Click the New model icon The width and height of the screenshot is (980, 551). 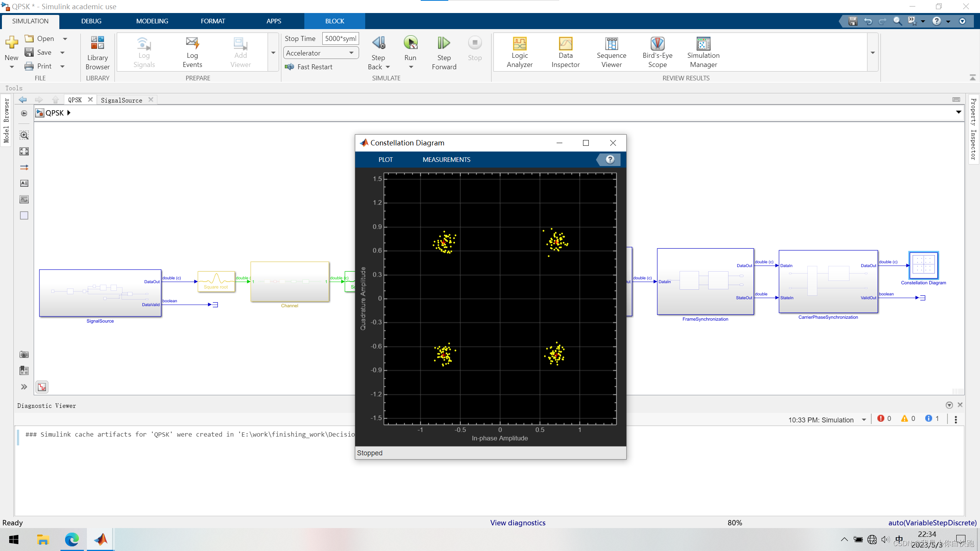(11, 42)
